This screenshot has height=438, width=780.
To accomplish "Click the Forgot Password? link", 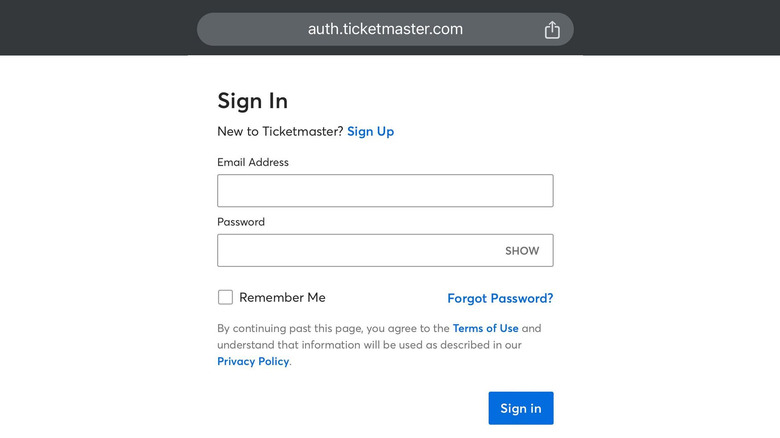I will (500, 298).
